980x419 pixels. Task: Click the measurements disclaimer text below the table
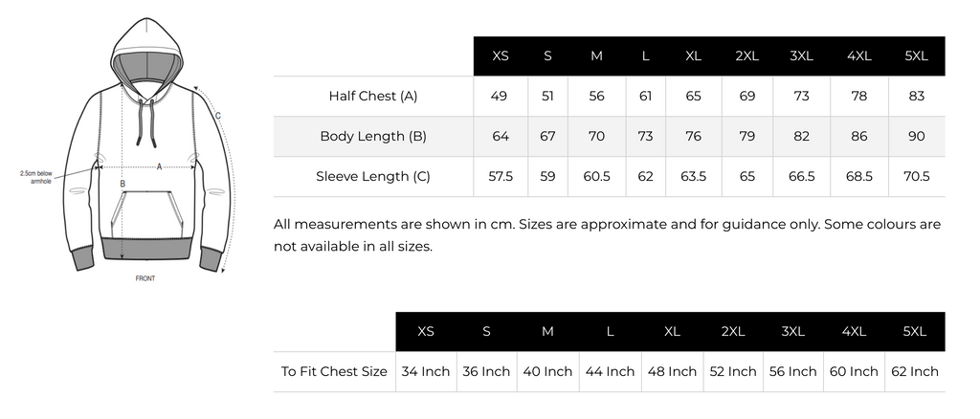607,234
